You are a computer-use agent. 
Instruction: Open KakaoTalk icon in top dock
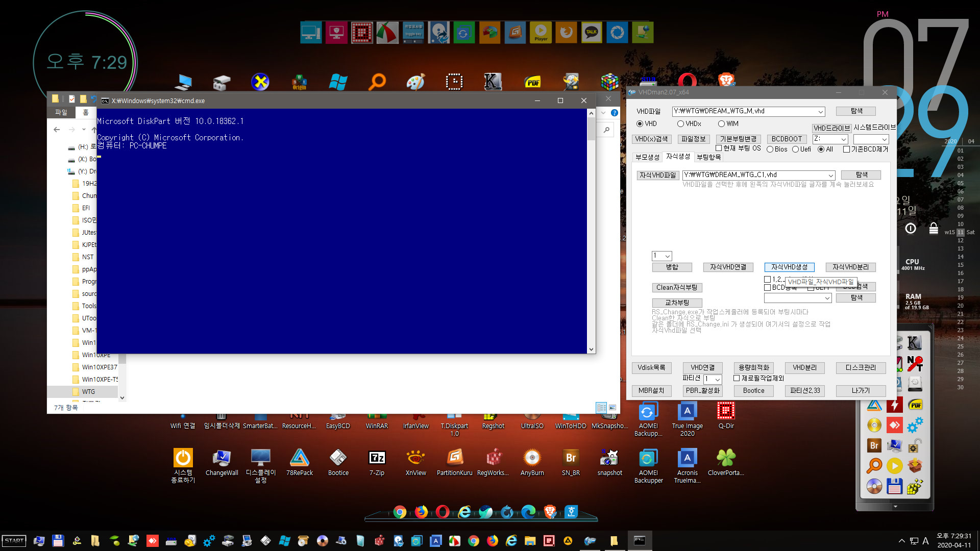pos(592,33)
